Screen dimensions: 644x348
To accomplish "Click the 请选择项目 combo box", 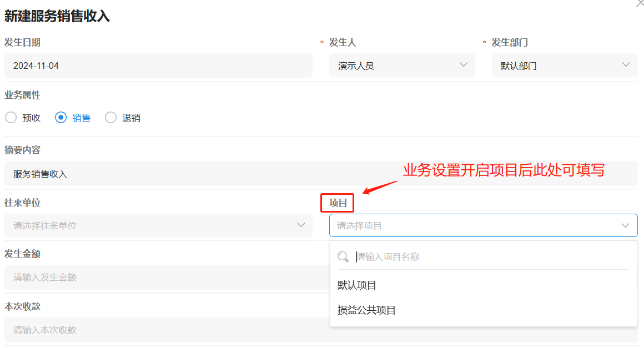I will coord(472,225).
